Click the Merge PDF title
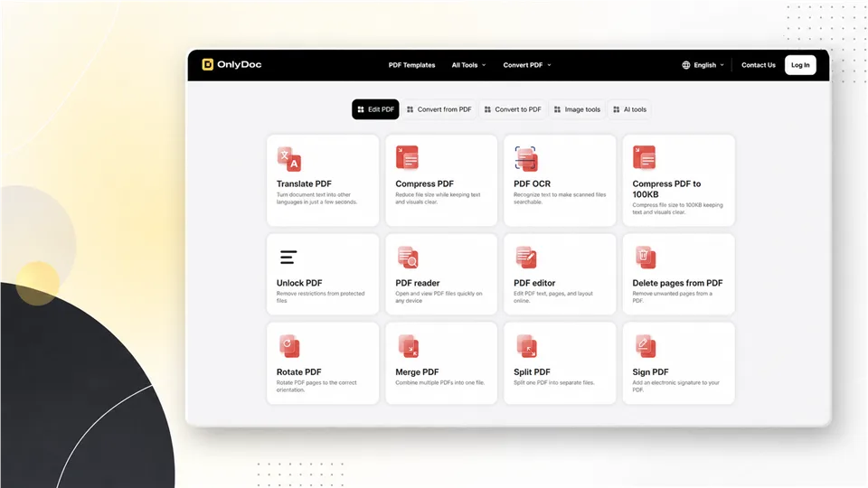This screenshot has width=868, height=488. coord(417,371)
